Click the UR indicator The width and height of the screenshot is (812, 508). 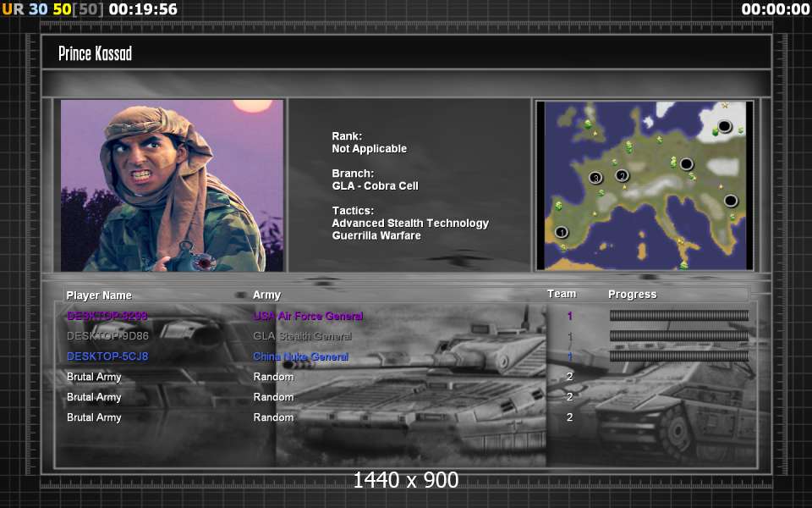13,8
